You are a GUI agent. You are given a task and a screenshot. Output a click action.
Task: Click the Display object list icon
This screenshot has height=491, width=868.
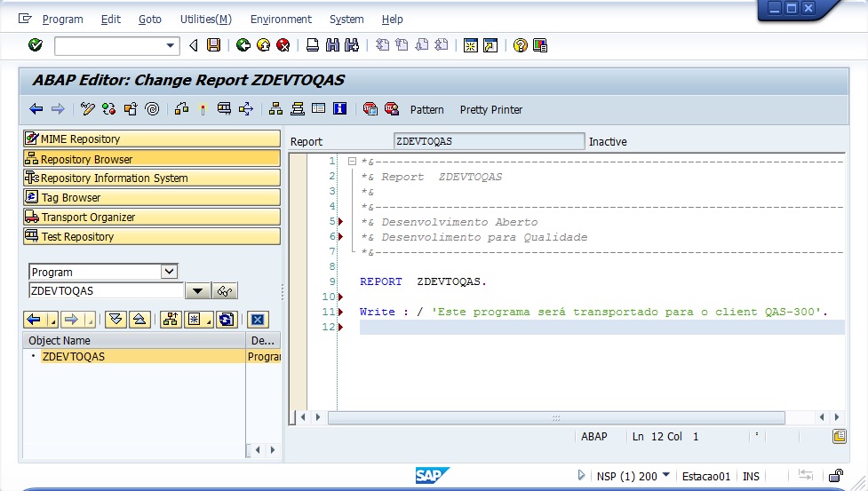pos(275,109)
